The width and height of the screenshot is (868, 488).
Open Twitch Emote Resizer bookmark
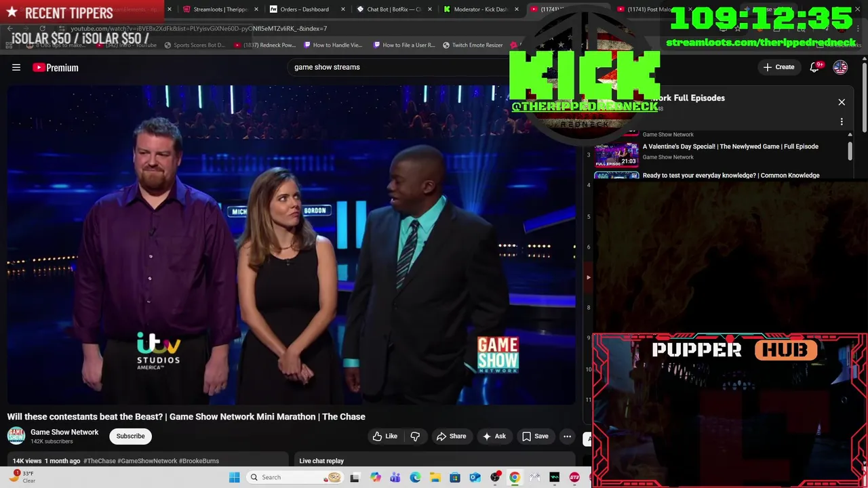pos(473,45)
